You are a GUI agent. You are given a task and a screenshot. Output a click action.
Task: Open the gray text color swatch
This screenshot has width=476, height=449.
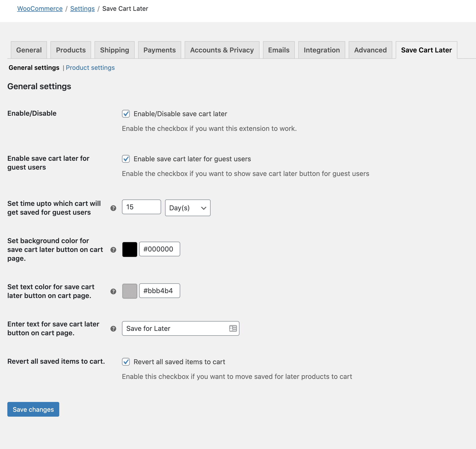(130, 291)
